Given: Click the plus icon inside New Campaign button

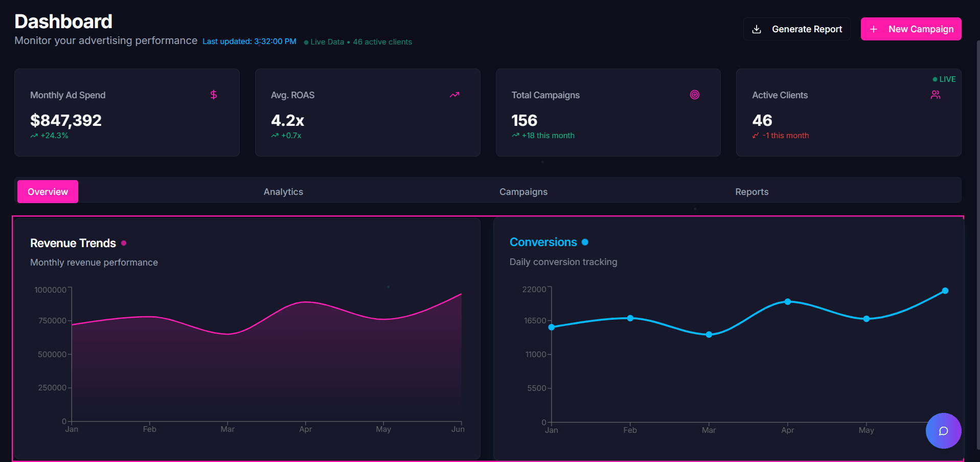Looking at the screenshot, I should [874, 29].
